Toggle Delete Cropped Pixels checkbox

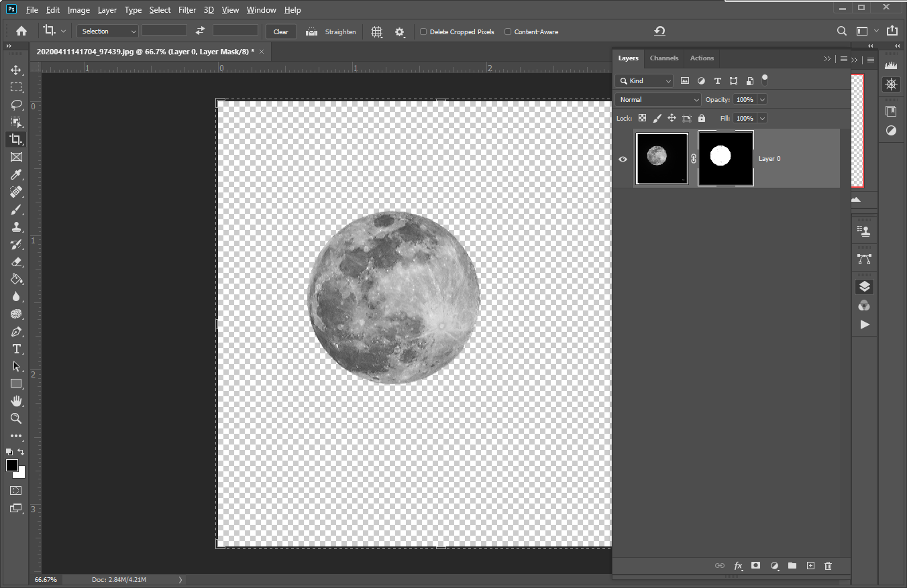(423, 32)
